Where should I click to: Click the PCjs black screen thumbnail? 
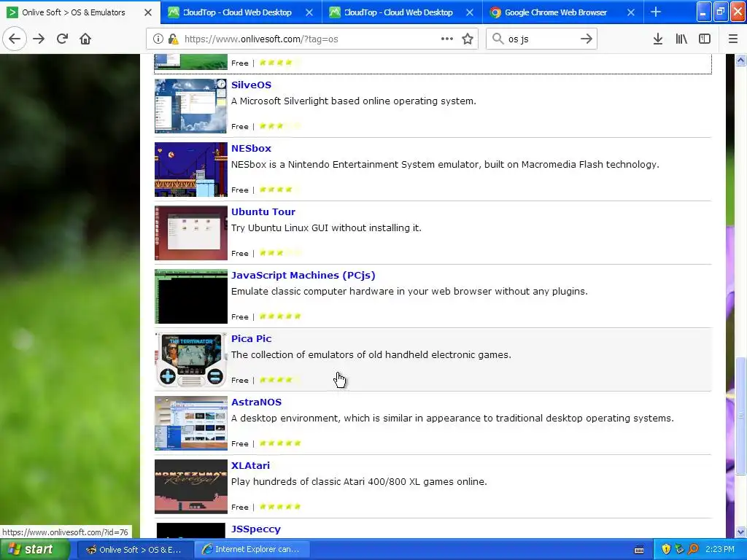pyautogui.click(x=191, y=296)
